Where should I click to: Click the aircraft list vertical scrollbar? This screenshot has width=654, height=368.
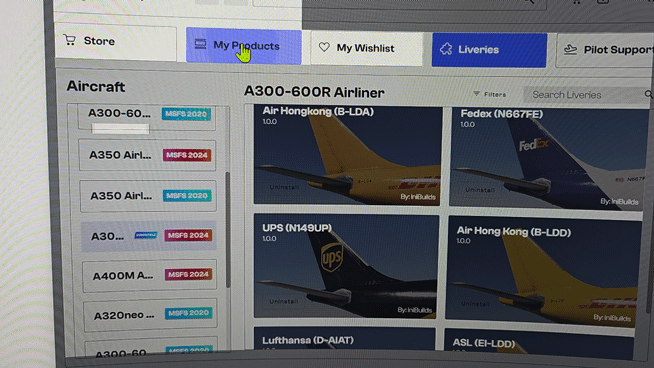[x=228, y=229]
